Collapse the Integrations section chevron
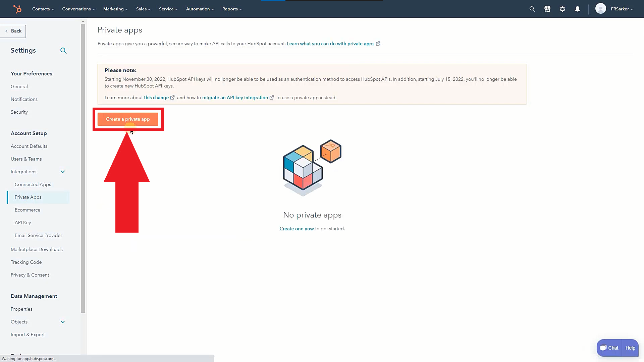 [63, 172]
